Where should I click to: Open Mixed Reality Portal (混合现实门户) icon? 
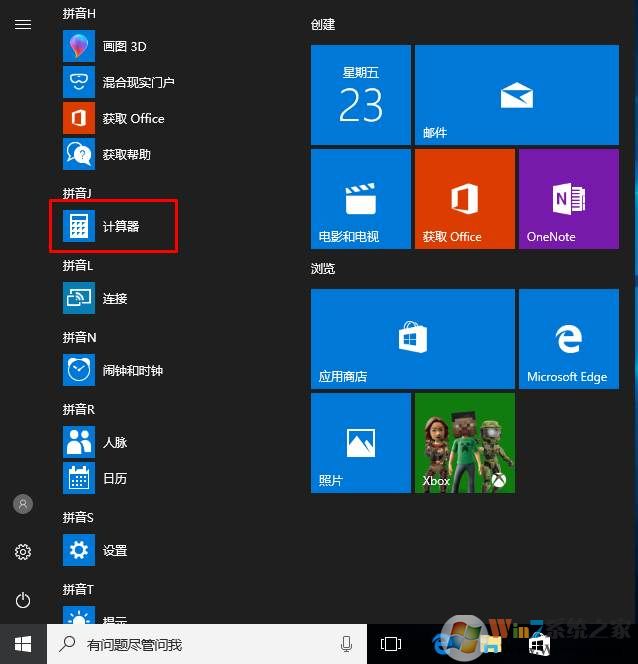coord(79,82)
